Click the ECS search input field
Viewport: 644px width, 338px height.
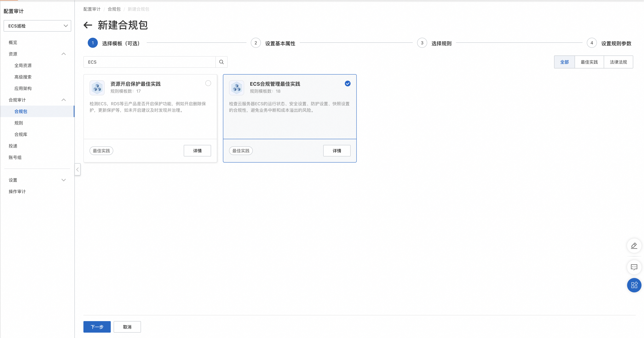click(x=150, y=62)
